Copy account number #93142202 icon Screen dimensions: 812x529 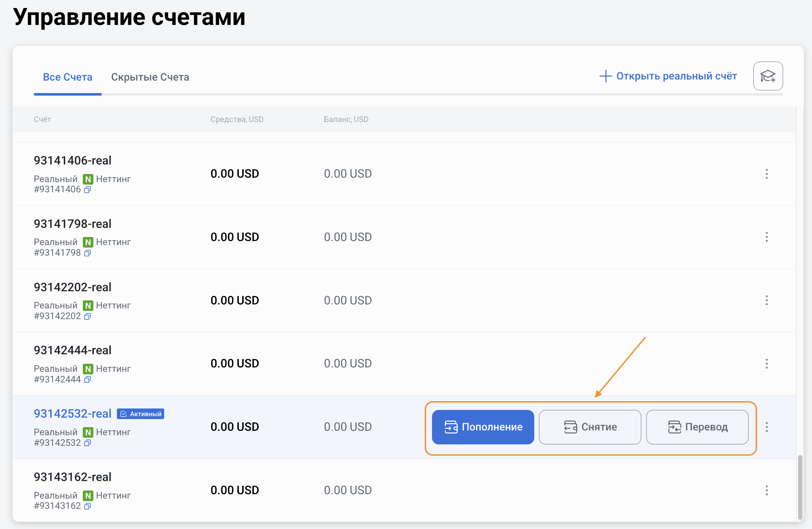pyautogui.click(x=87, y=316)
